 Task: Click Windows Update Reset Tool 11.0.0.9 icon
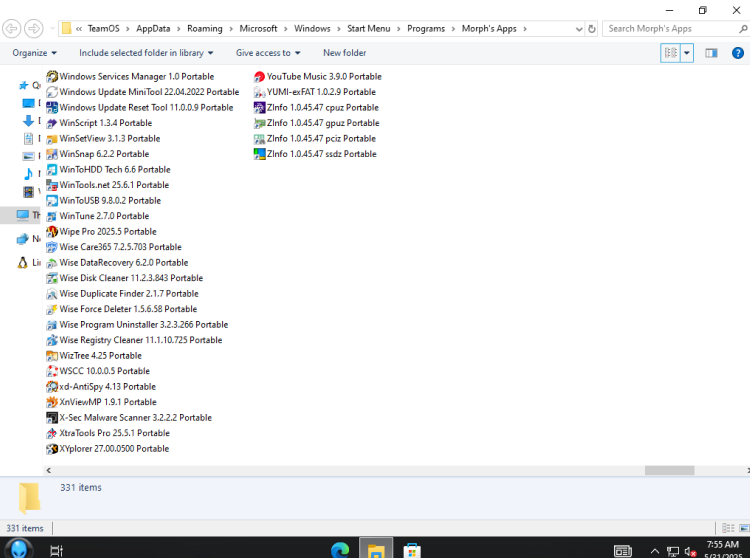(52, 108)
